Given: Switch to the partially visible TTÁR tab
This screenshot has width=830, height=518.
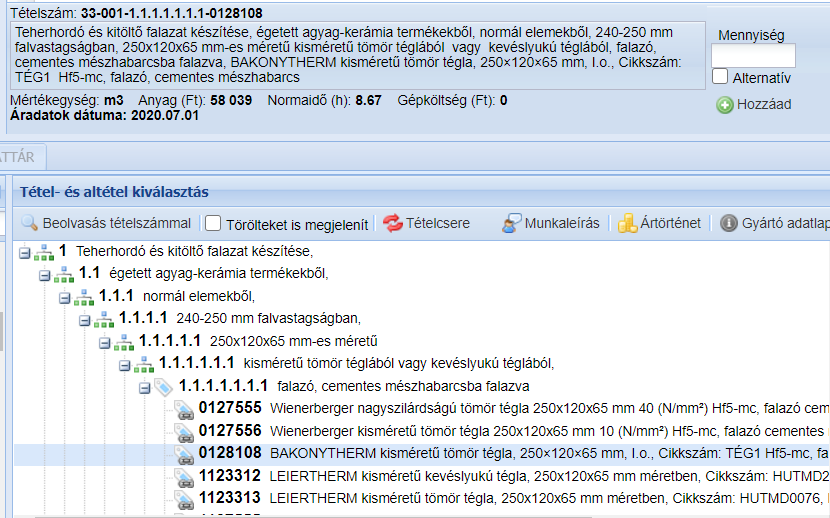Looking at the screenshot, I should pos(18,155).
